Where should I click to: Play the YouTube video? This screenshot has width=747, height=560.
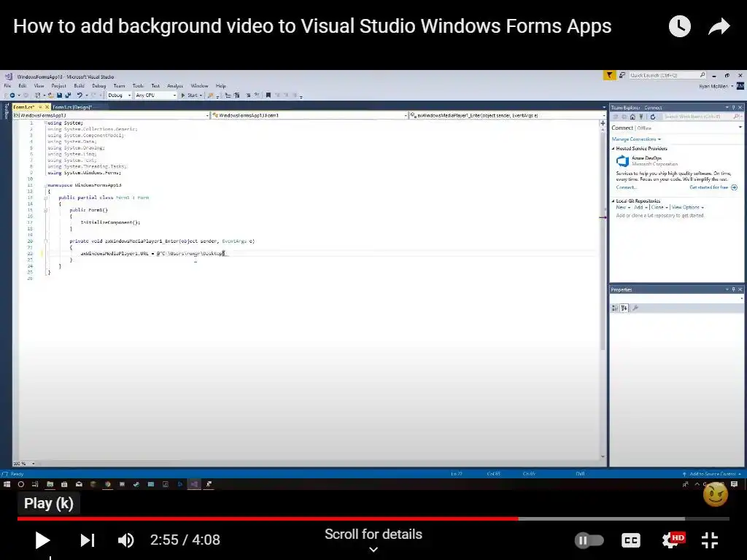(x=42, y=540)
